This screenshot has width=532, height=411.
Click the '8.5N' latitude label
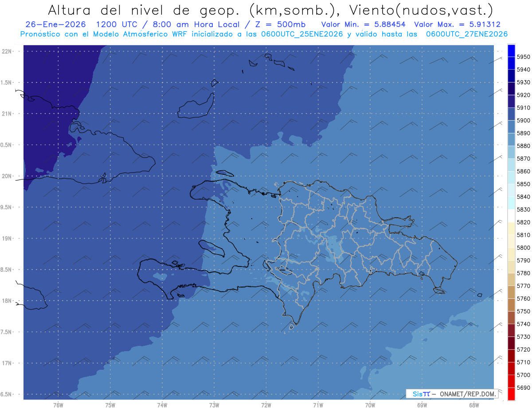[x=6, y=270]
